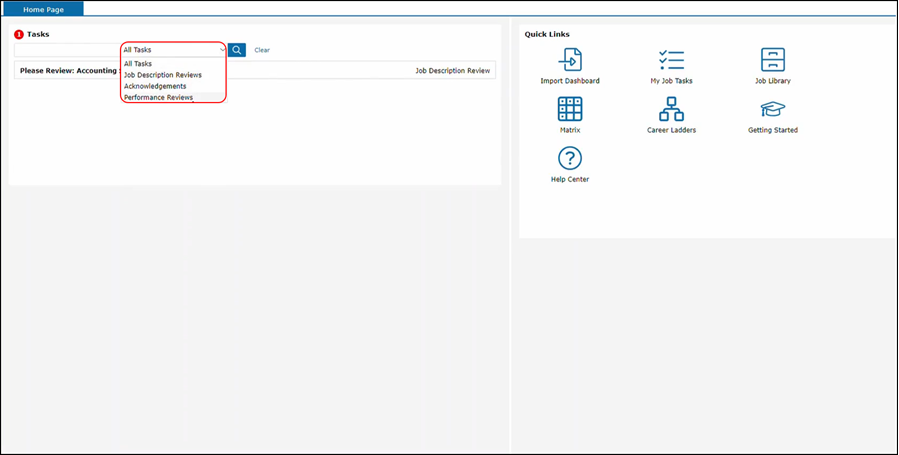This screenshot has width=899, height=455.
Task: Click the Tasks search text field
Action: tap(66, 50)
